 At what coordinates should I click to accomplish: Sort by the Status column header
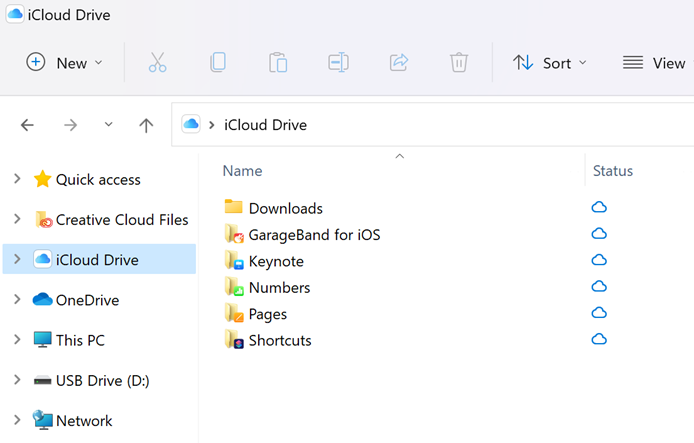pyautogui.click(x=613, y=171)
